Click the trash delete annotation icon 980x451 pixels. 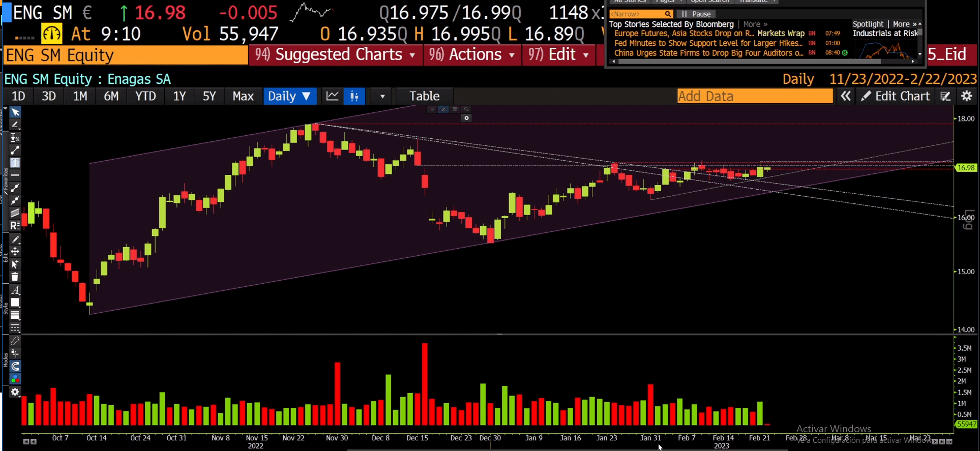click(15, 277)
